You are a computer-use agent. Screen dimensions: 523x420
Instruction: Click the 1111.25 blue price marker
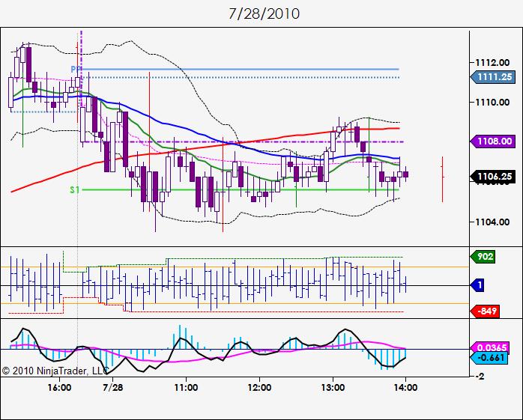(x=492, y=77)
